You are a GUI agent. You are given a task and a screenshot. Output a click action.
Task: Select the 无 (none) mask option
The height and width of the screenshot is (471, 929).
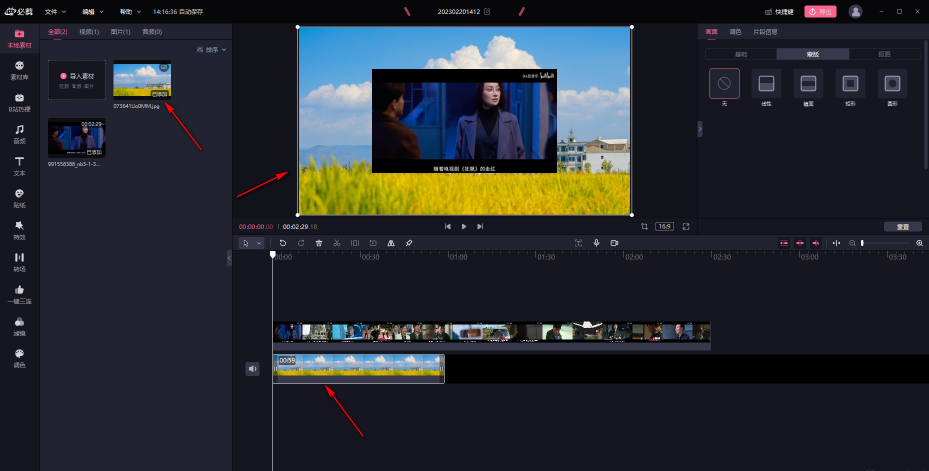[724, 84]
